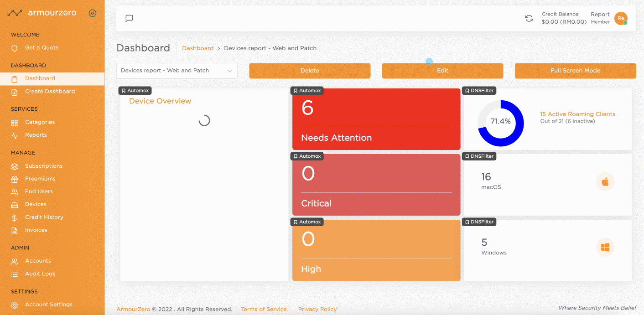The image size is (644, 315).
Task: Click the armourzero logo icon
Action: [x=15, y=13]
